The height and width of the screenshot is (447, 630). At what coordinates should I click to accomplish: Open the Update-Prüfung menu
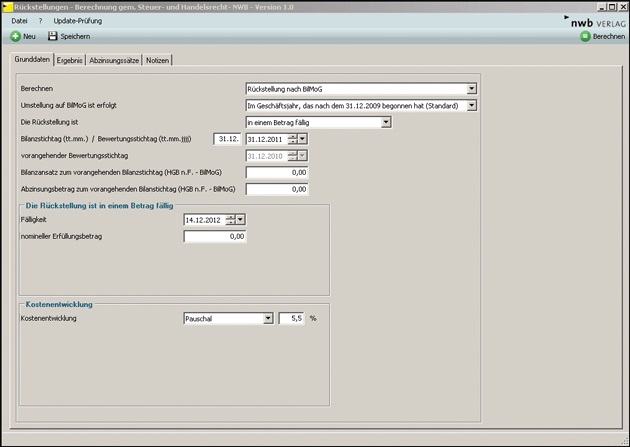coord(76,20)
